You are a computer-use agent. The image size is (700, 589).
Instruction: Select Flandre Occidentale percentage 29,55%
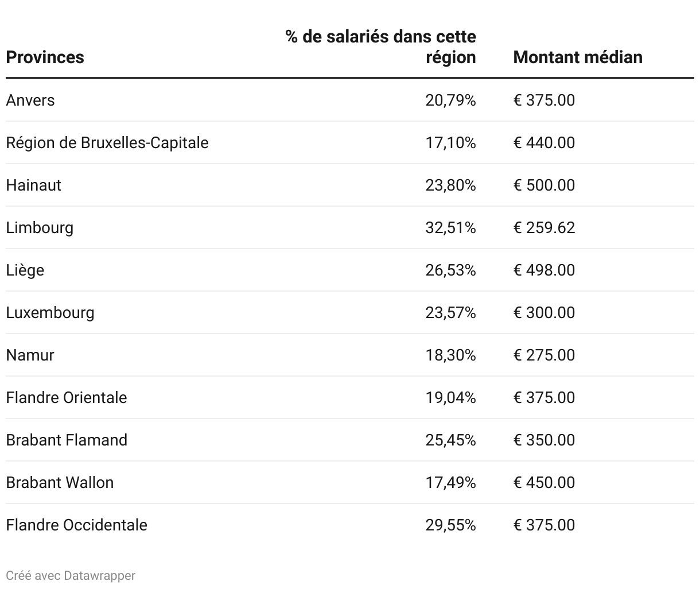click(x=450, y=525)
